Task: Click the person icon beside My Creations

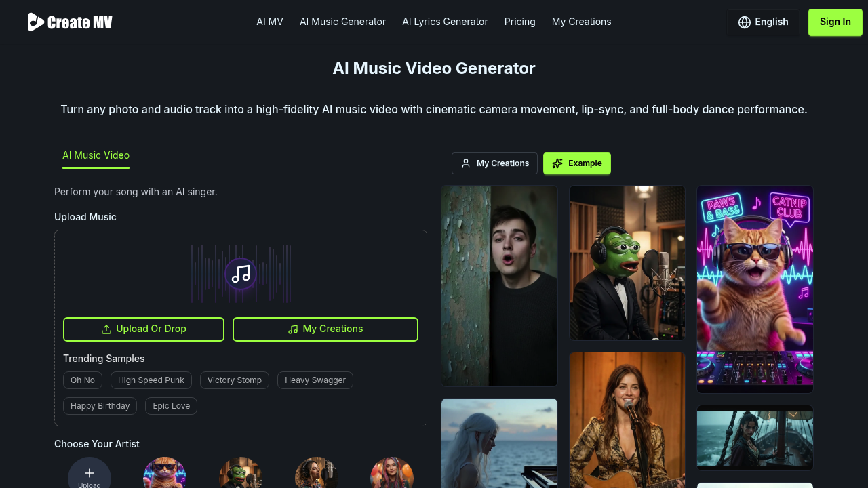Action: (x=465, y=163)
